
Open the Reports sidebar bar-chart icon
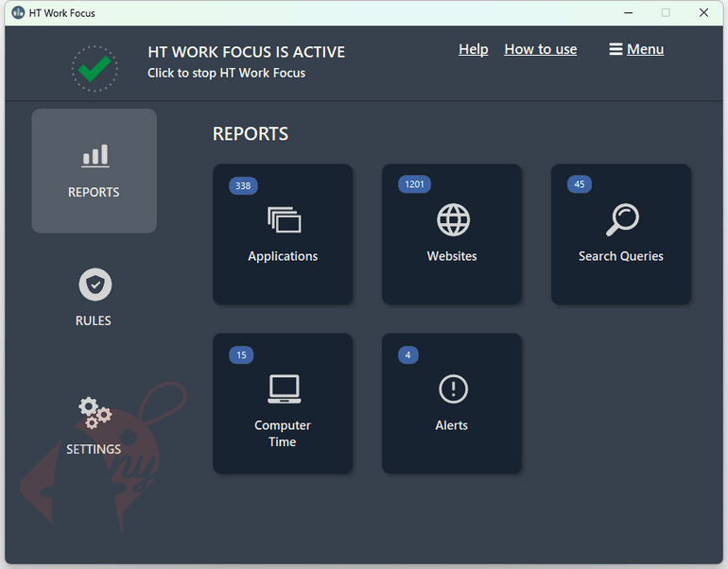point(95,155)
